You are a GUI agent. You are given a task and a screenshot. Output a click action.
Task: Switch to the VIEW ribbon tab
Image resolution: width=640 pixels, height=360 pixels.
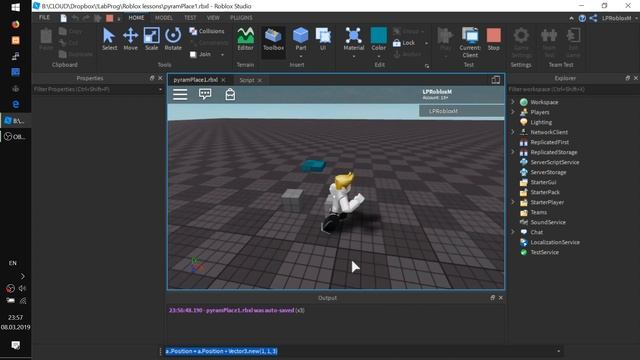point(213,18)
